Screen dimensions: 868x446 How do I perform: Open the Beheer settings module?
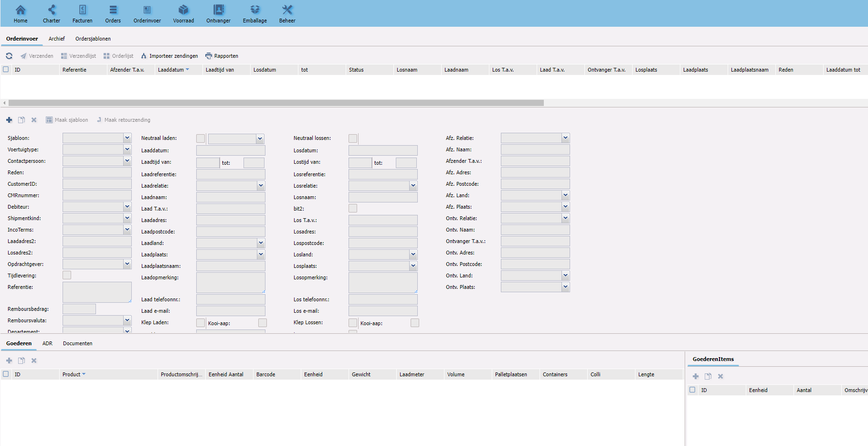(287, 14)
